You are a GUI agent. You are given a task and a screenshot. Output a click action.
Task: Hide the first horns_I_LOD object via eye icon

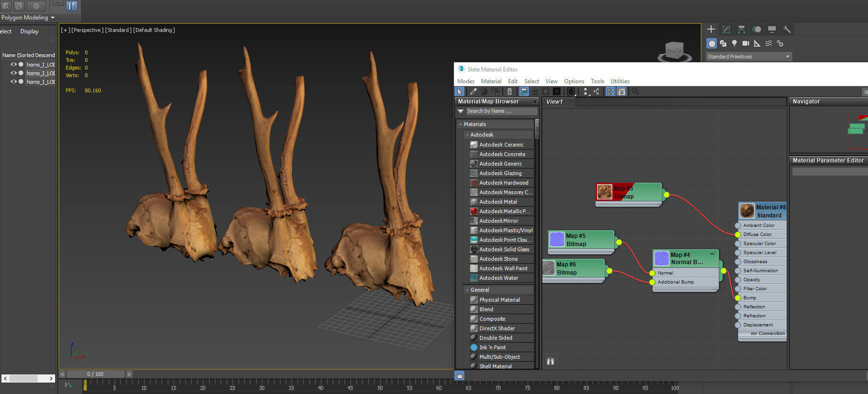point(14,64)
